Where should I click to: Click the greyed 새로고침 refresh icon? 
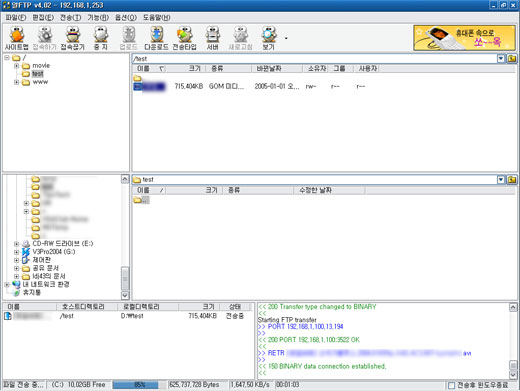[240, 38]
